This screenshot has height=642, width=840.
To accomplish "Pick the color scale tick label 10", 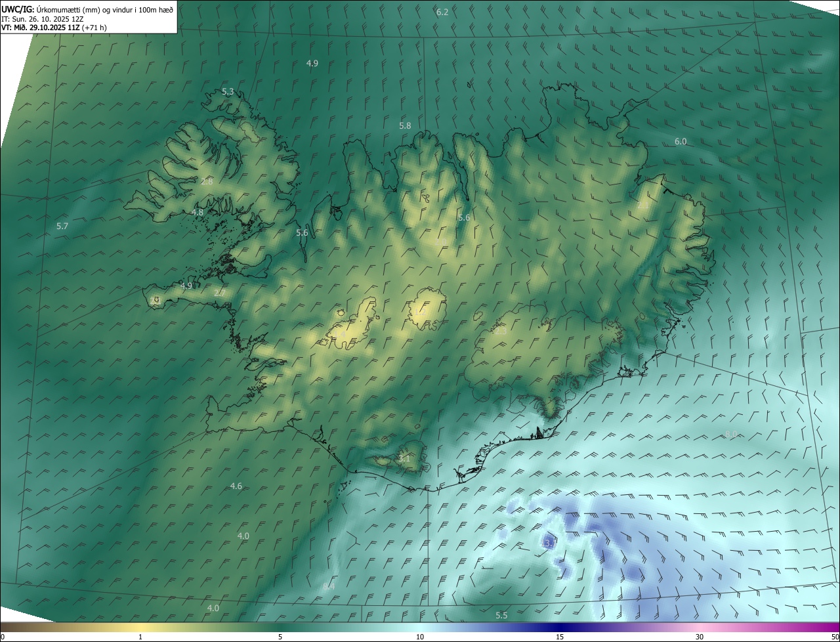I will (420, 637).
